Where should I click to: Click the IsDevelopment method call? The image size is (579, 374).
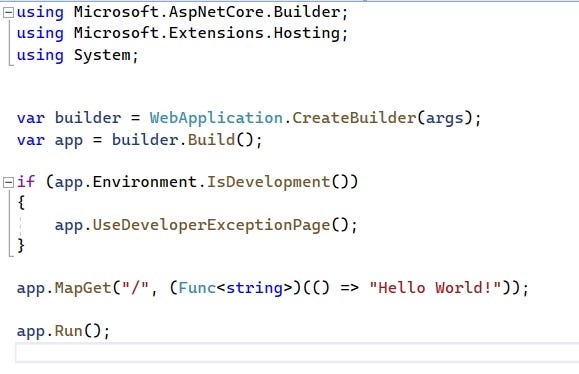pyautogui.click(x=268, y=182)
